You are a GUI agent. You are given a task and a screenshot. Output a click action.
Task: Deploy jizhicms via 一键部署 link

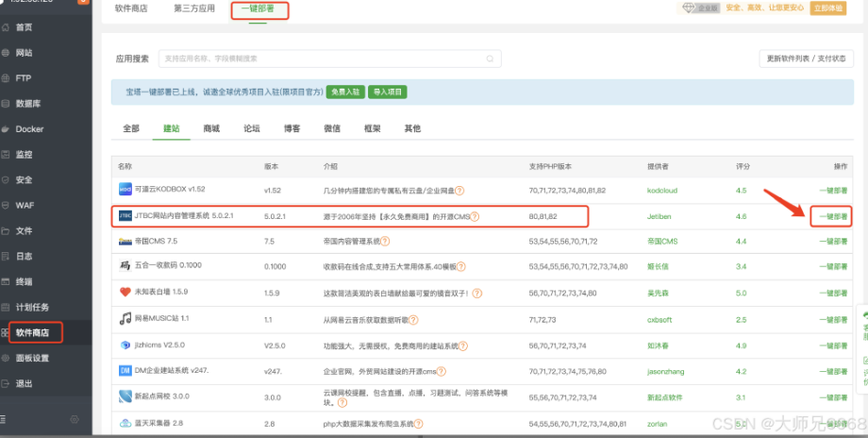coord(833,346)
